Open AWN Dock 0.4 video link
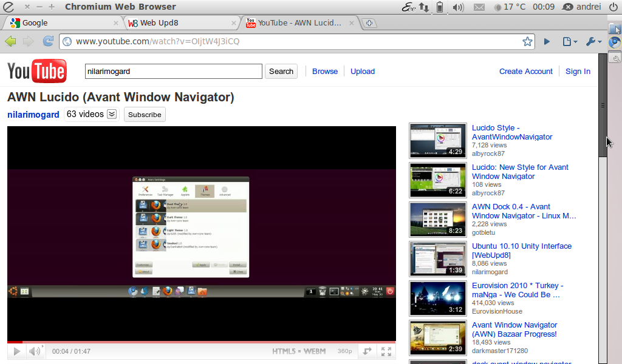 pos(524,211)
